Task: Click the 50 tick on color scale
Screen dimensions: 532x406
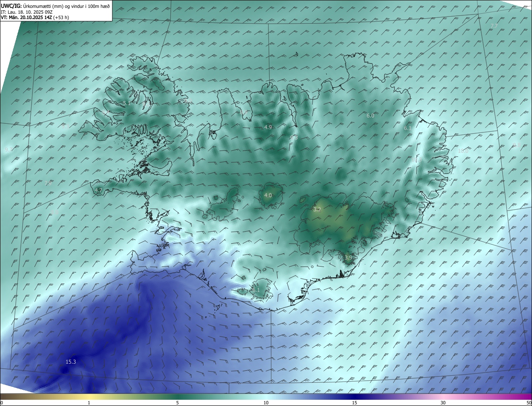Action: pos(529,403)
